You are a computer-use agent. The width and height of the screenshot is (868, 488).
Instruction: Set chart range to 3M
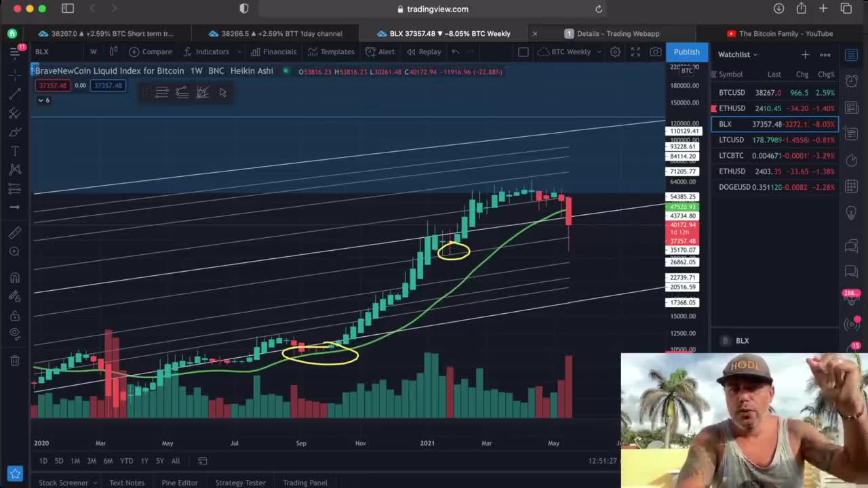92,461
